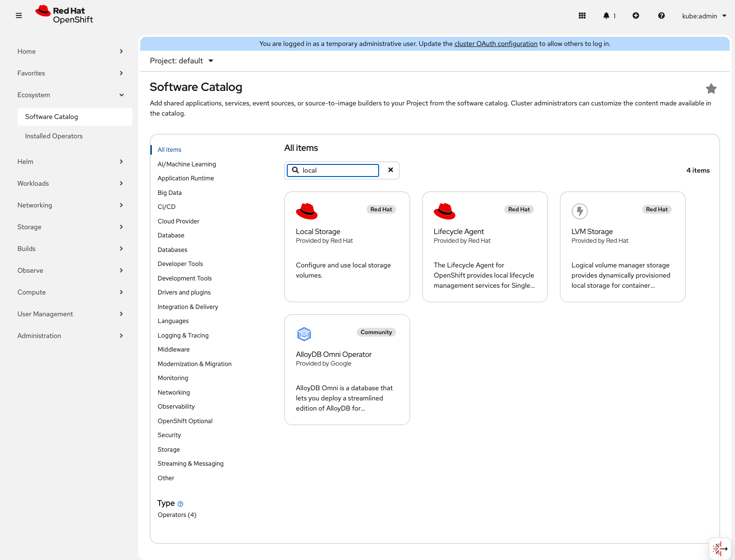The width and height of the screenshot is (735, 560).
Task: Click the help icon beside the Type filter
Action: 180,503
